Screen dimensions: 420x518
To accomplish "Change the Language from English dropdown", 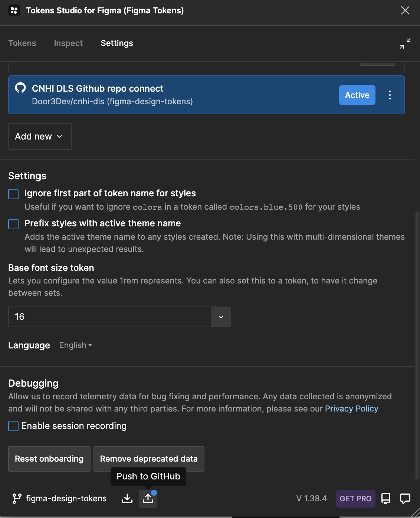I will [x=76, y=345].
